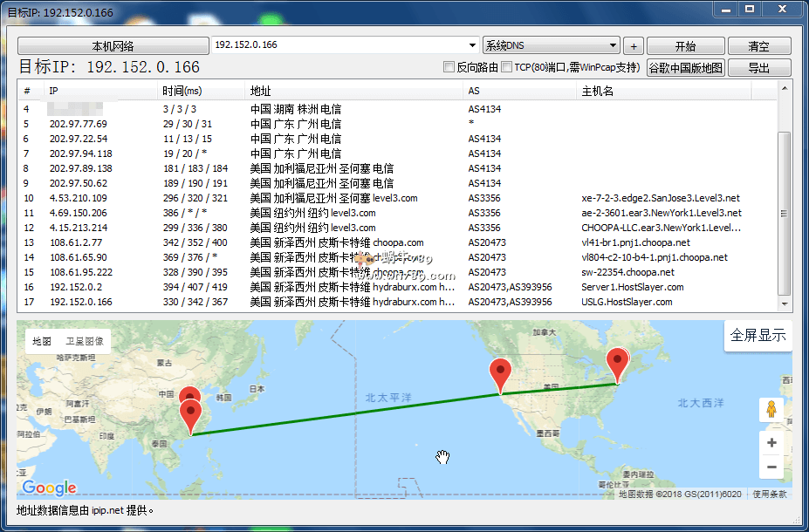Click the red map pin near New York

point(618,364)
